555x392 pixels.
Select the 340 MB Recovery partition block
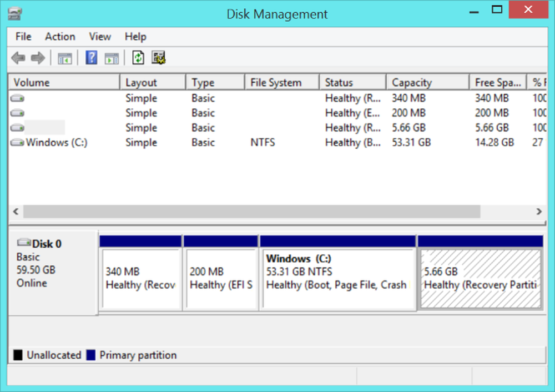coord(140,273)
